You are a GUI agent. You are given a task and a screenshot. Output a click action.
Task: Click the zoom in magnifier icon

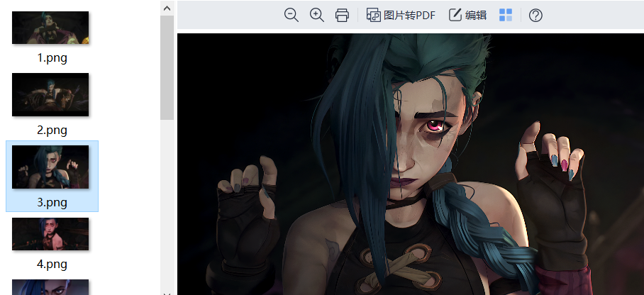point(317,15)
